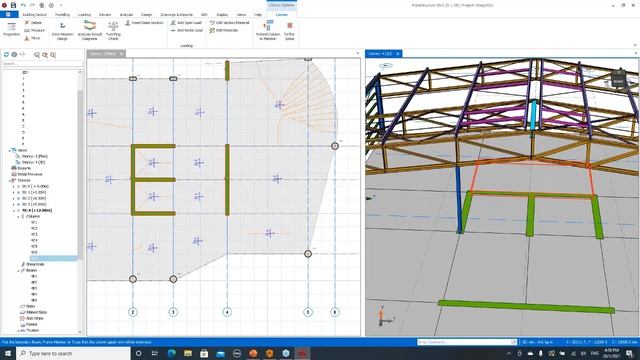Expand the St: 0 (+0.00m) storey node
This screenshot has width=640, height=360.
click(13, 186)
